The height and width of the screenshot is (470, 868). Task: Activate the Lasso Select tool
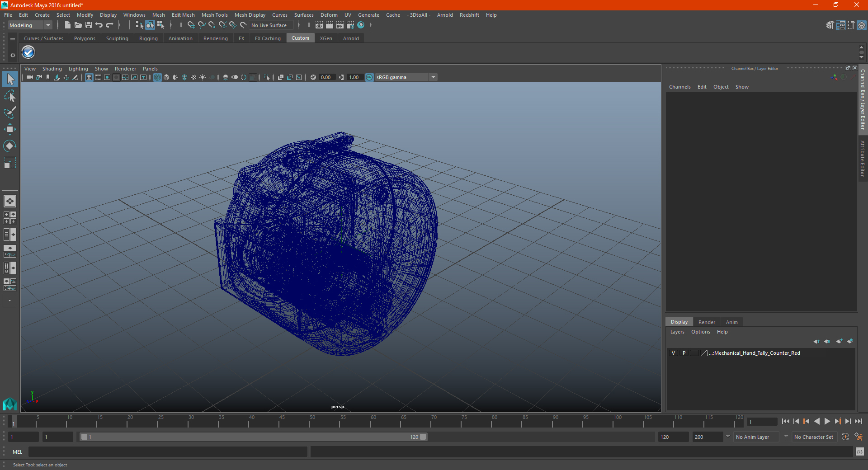pyautogui.click(x=10, y=96)
